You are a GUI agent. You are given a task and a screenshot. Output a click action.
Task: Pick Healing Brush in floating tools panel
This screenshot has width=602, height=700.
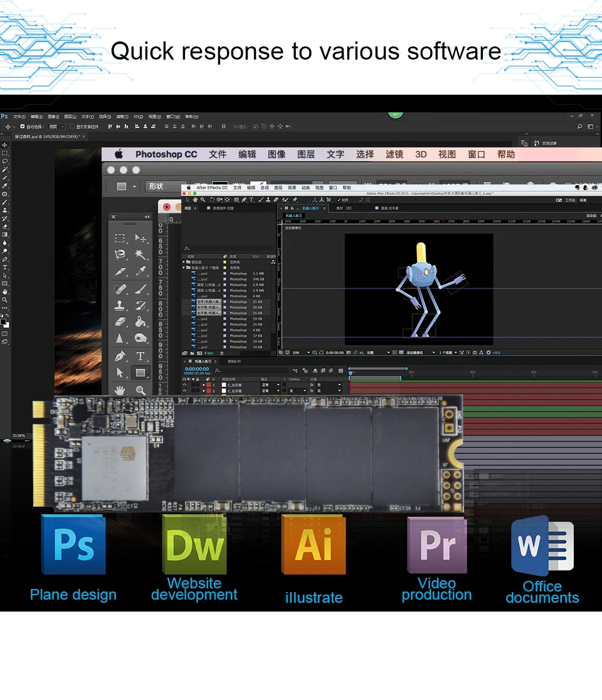tap(120, 289)
